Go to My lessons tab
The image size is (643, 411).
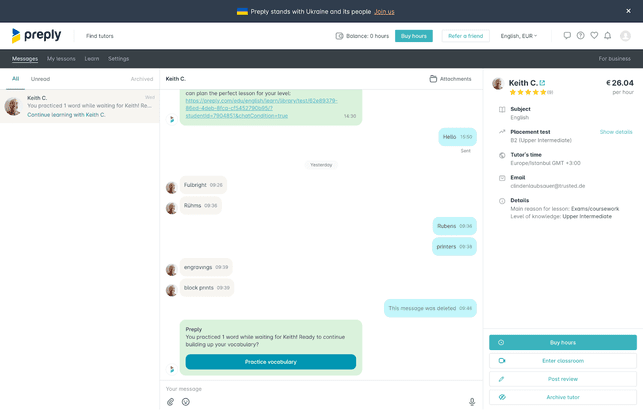pos(61,59)
